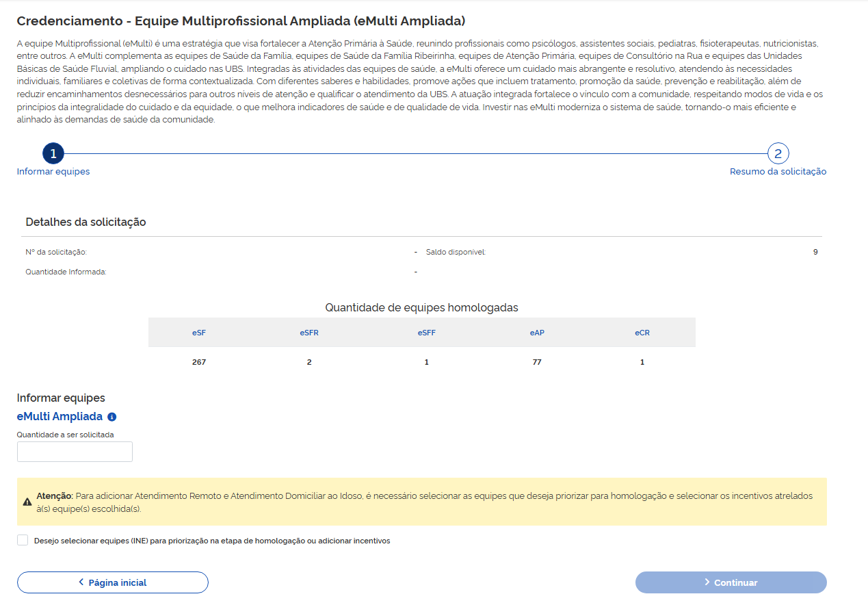Viewport: 868px width, 605px height.
Task: Expand the eSFF column options
Action: (x=426, y=331)
